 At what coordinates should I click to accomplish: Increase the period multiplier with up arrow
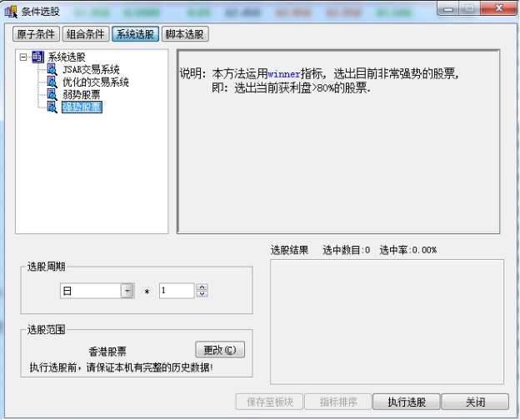point(202,287)
